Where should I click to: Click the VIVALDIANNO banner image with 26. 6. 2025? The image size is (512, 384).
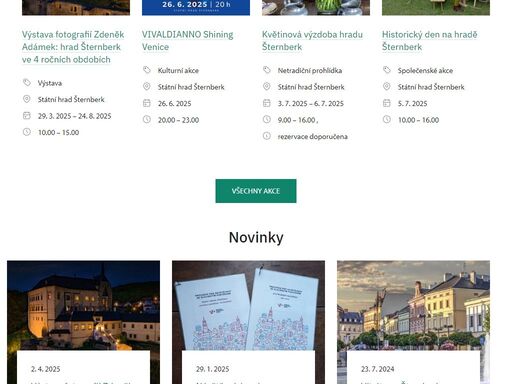coord(196,7)
